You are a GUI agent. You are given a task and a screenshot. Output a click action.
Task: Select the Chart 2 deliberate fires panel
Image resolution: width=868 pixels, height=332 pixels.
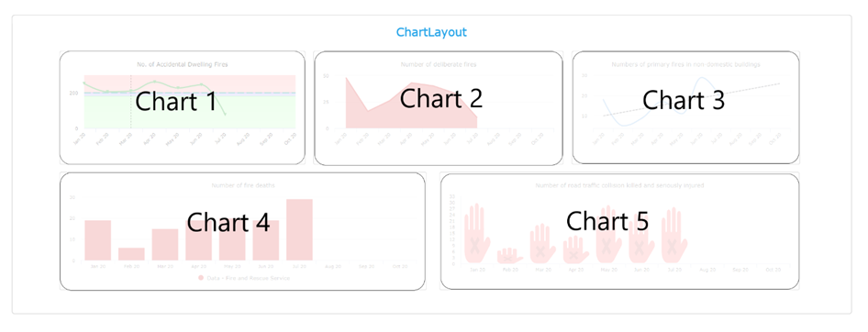439,108
